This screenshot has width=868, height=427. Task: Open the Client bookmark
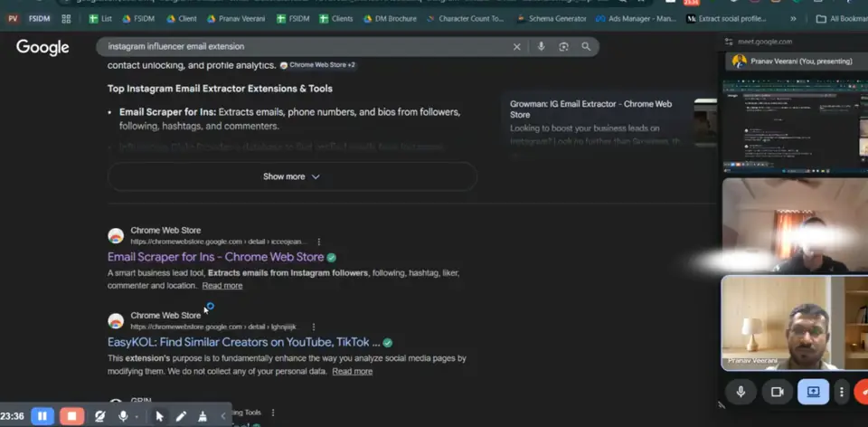(x=182, y=19)
